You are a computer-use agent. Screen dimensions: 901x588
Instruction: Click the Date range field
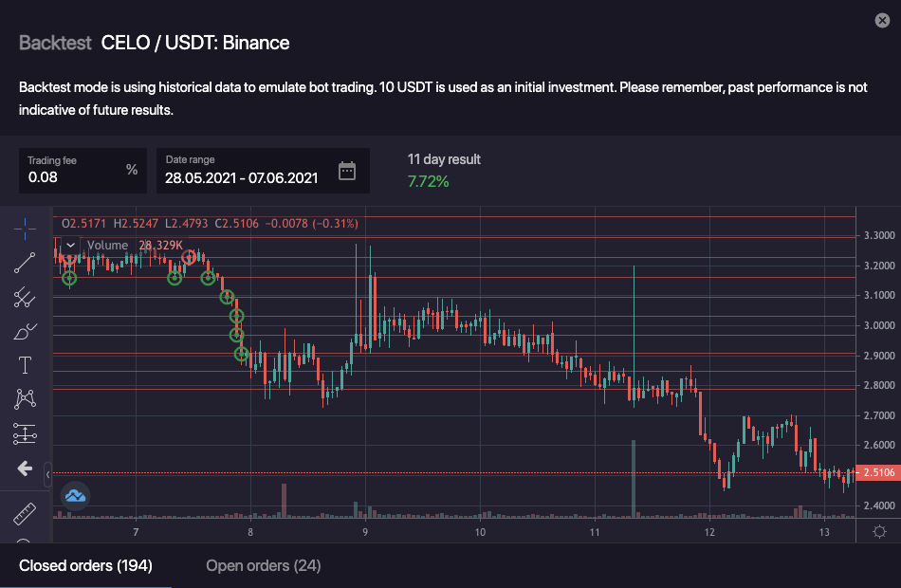click(242, 176)
